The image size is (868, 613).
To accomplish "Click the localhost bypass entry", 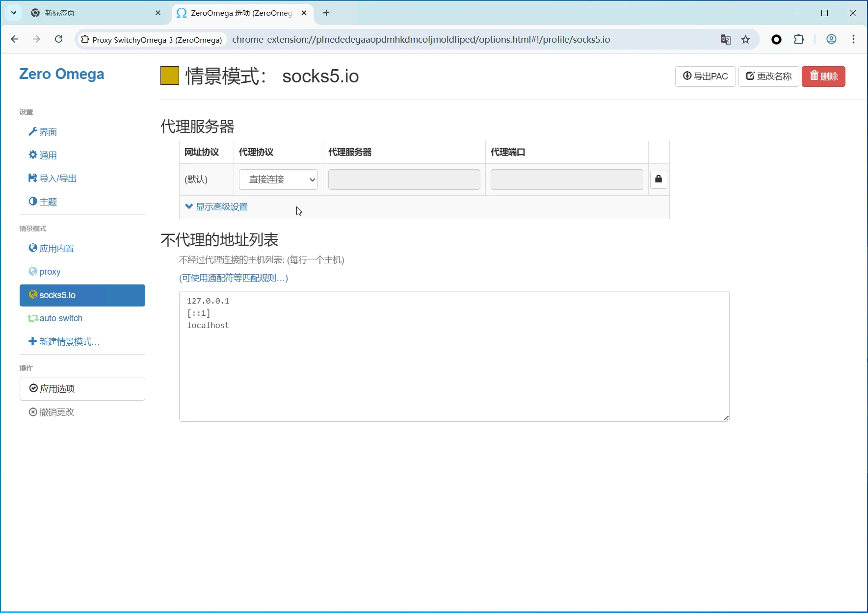I will point(208,326).
